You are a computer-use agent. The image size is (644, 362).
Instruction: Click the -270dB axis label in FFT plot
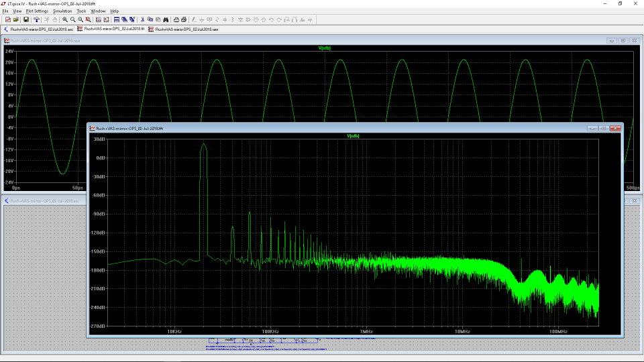click(x=98, y=326)
